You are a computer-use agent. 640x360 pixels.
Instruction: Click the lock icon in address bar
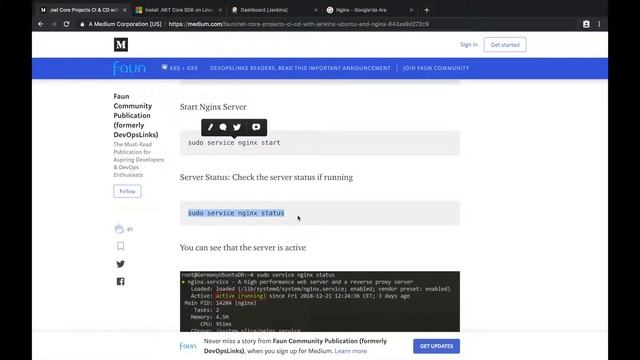(82, 24)
